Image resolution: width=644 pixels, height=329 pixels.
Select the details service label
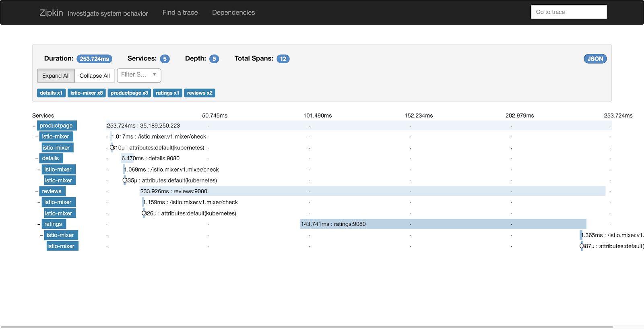(x=51, y=158)
